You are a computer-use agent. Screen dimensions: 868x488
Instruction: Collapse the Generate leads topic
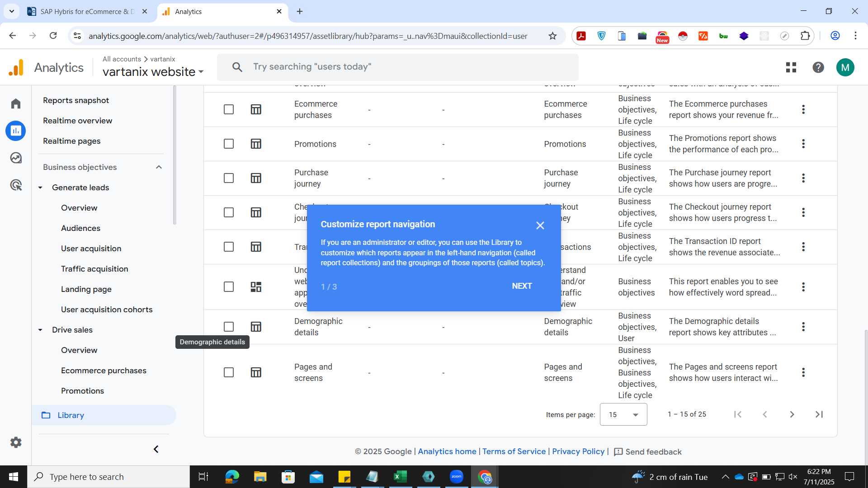(40, 188)
